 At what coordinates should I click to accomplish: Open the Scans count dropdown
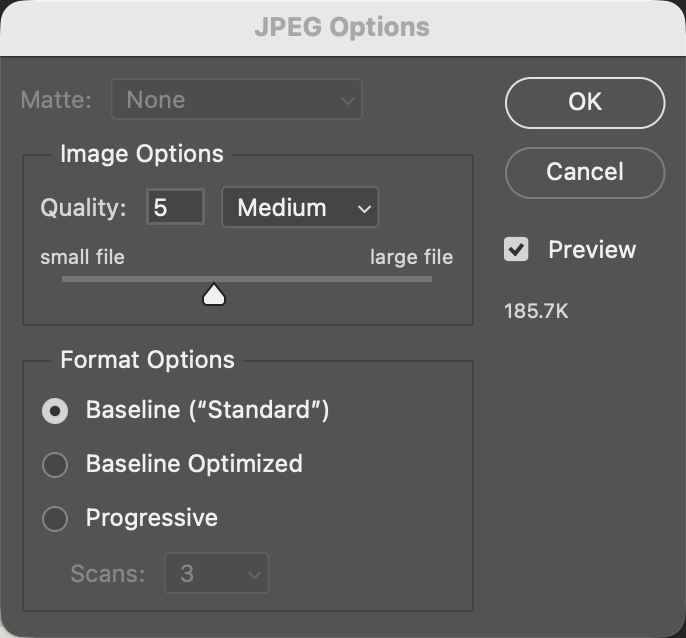(217, 573)
